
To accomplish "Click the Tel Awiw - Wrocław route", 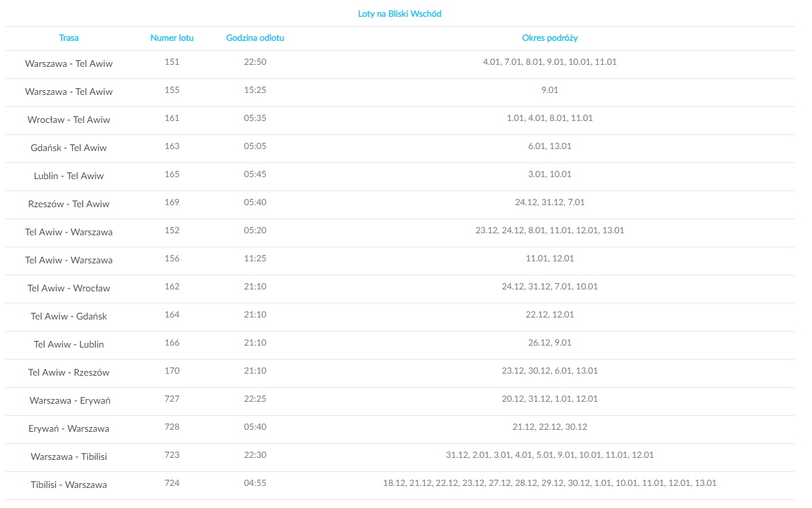I will [x=69, y=289].
